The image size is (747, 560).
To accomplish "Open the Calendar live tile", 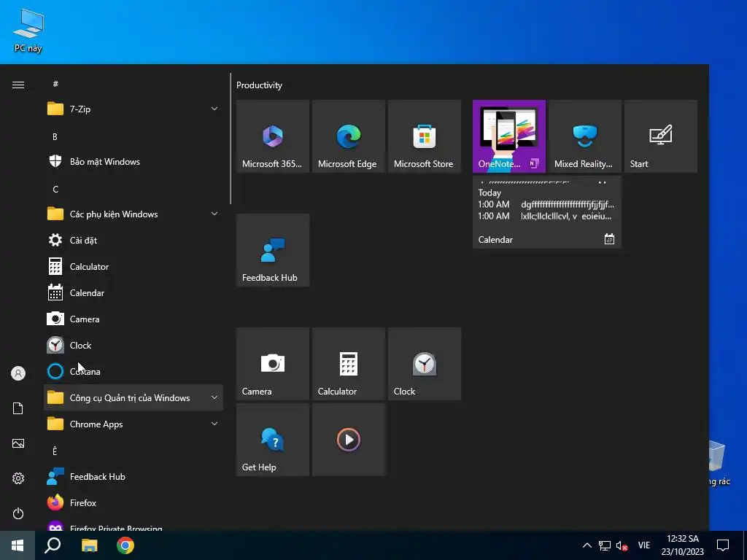I will pyautogui.click(x=546, y=212).
